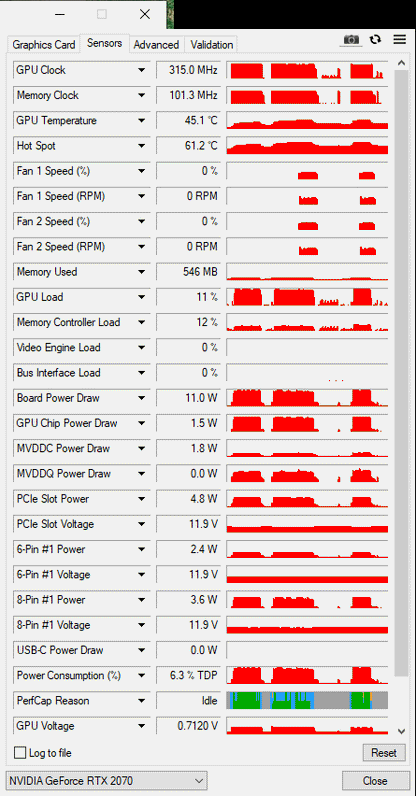Close the window with the X button
This screenshot has width=416, height=796.
[x=145, y=14]
